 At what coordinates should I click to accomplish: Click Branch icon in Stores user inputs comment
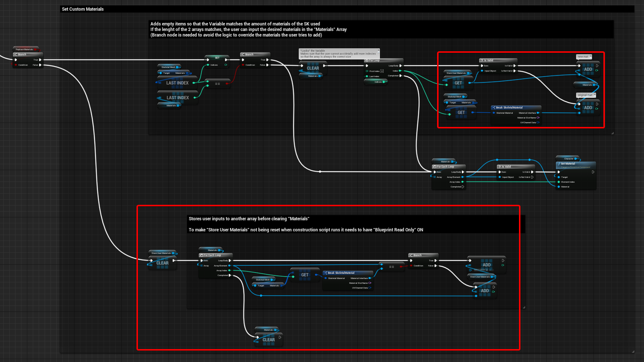point(412,255)
